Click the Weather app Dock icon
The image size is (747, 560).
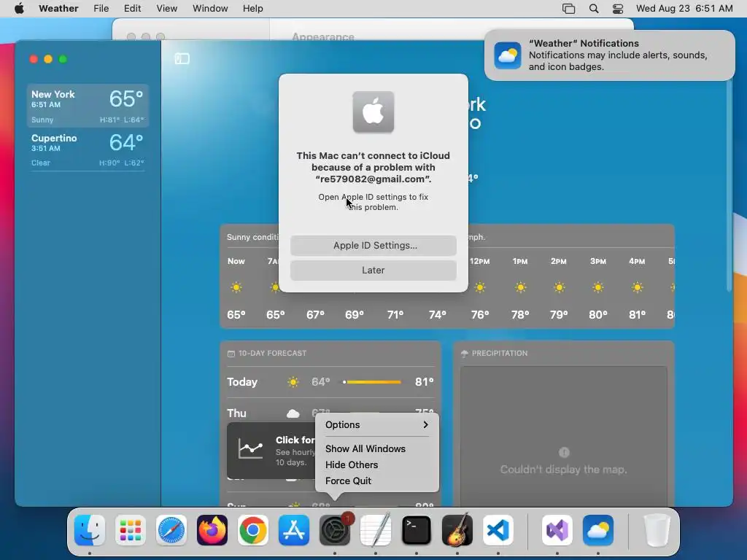(x=598, y=530)
